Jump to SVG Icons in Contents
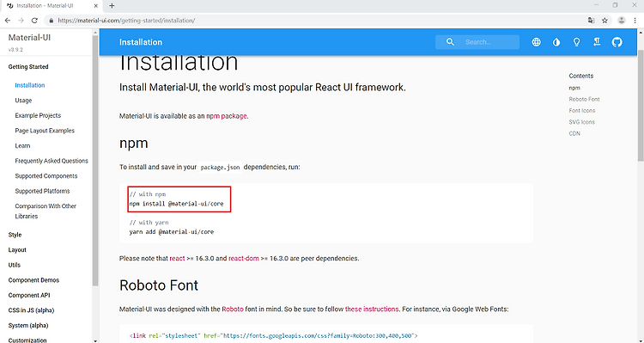Screen dimensions: 644x343 [581, 122]
